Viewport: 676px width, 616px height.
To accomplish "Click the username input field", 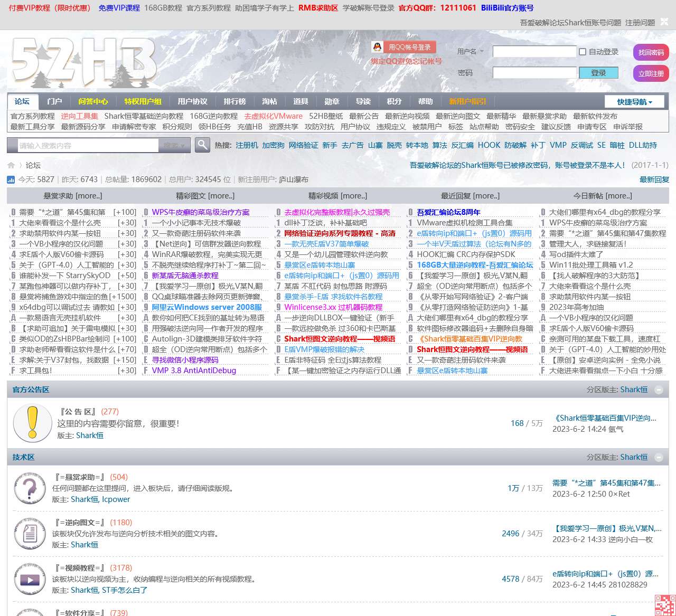I will pyautogui.click(x=534, y=51).
